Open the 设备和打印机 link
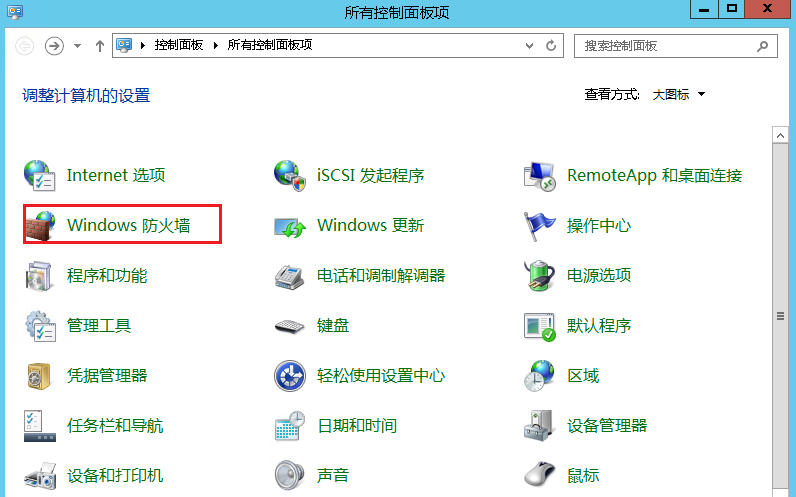Screen dimensions: 796x497 115,476
